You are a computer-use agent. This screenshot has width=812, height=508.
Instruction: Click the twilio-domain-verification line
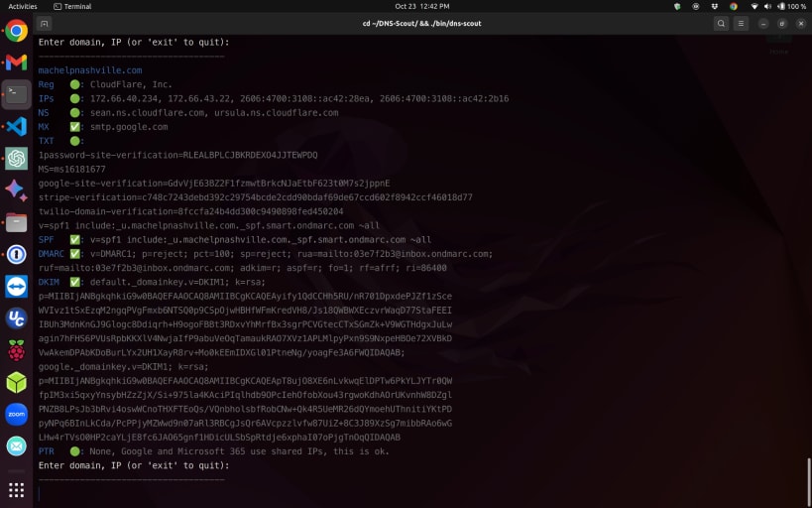[190, 211]
